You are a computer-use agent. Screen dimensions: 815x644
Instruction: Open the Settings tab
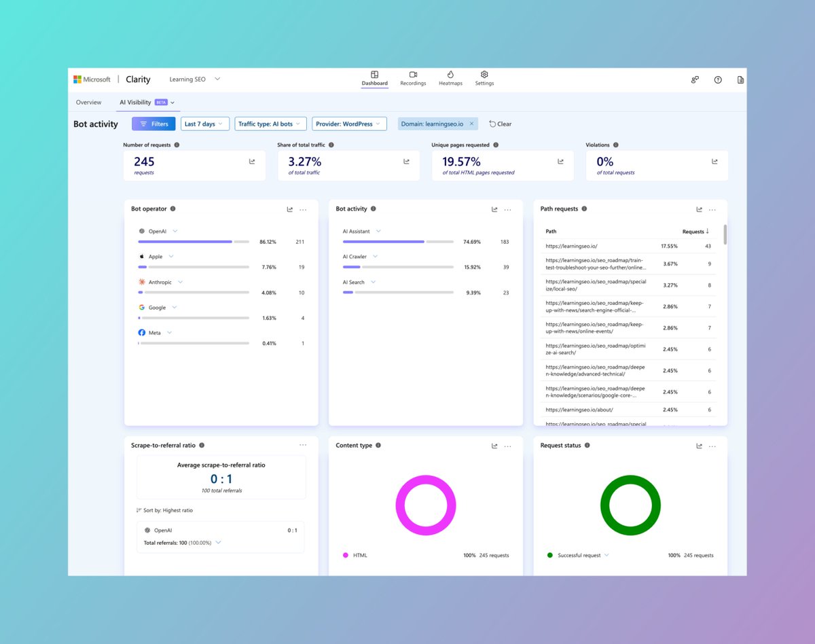(x=484, y=79)
